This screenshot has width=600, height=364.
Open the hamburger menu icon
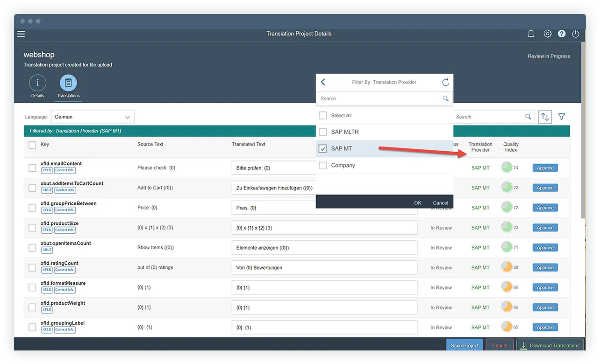21,34
